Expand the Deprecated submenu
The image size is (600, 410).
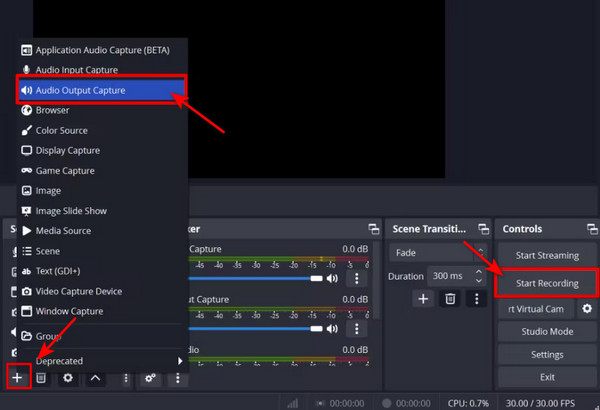pyautogui.click(x=103, y=361)
